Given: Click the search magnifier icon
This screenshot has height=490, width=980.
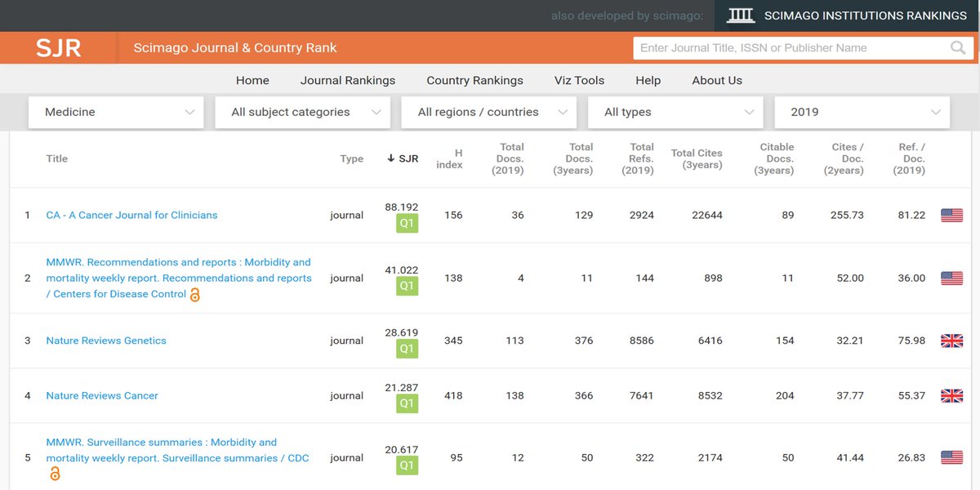Looking at the screenshot, I should click(x=958, y=48).
